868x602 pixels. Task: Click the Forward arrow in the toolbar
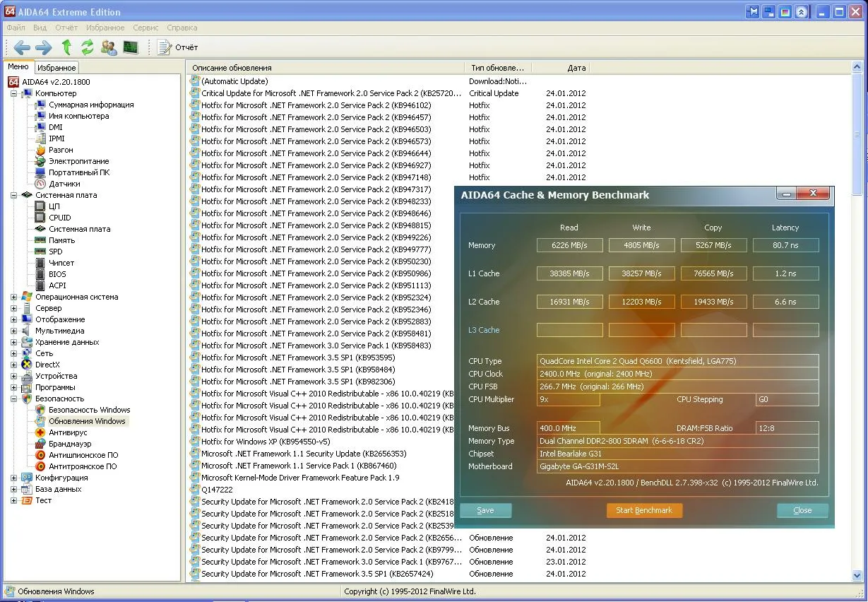44,47
